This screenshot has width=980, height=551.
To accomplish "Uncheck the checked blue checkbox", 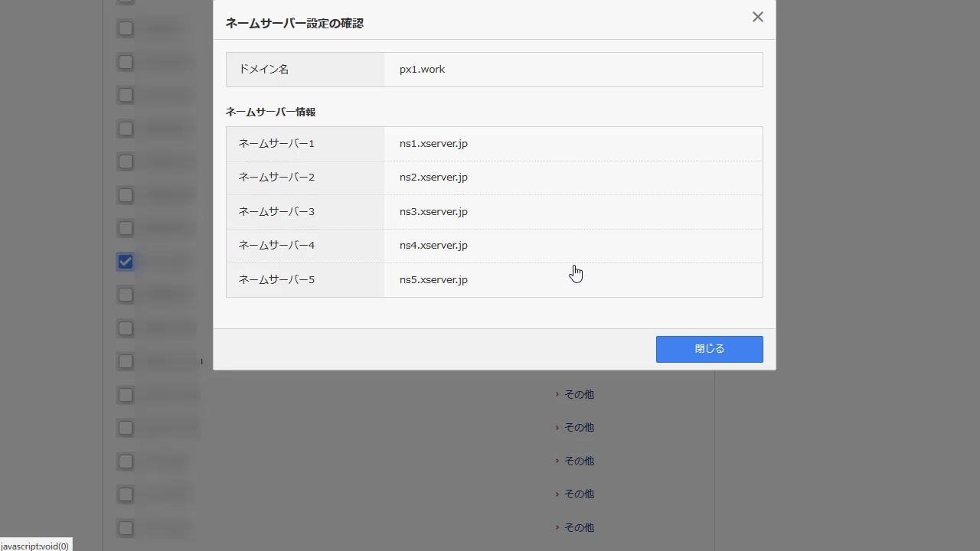I will pos(126,262).
